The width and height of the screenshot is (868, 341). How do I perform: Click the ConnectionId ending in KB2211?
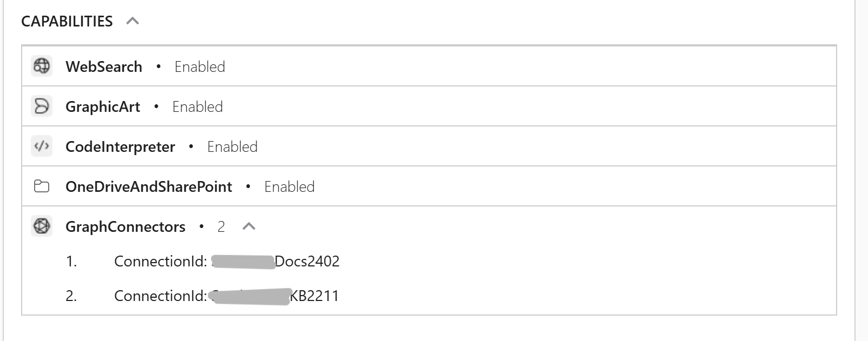coord(227,296)
